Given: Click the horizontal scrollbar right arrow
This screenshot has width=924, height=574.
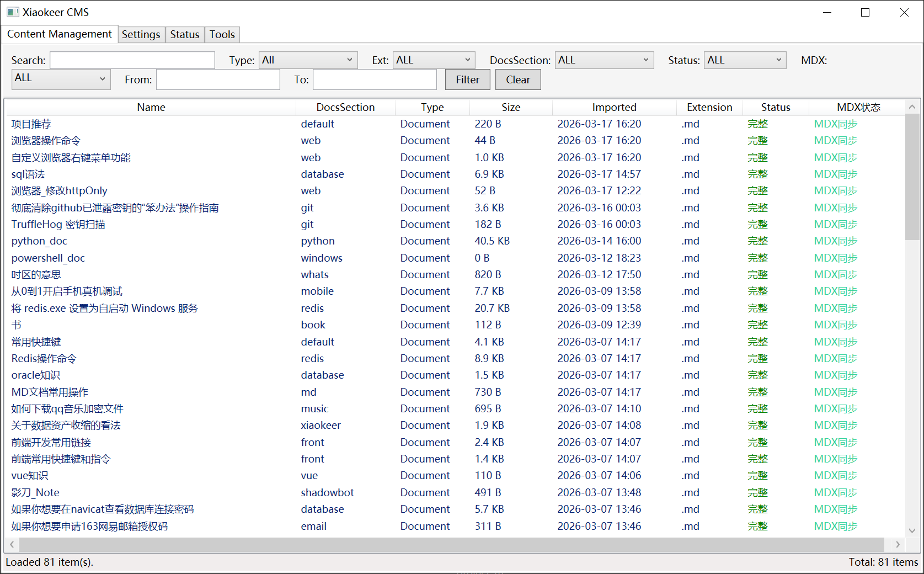Looking at the screenshot, I should click(898, 545).
